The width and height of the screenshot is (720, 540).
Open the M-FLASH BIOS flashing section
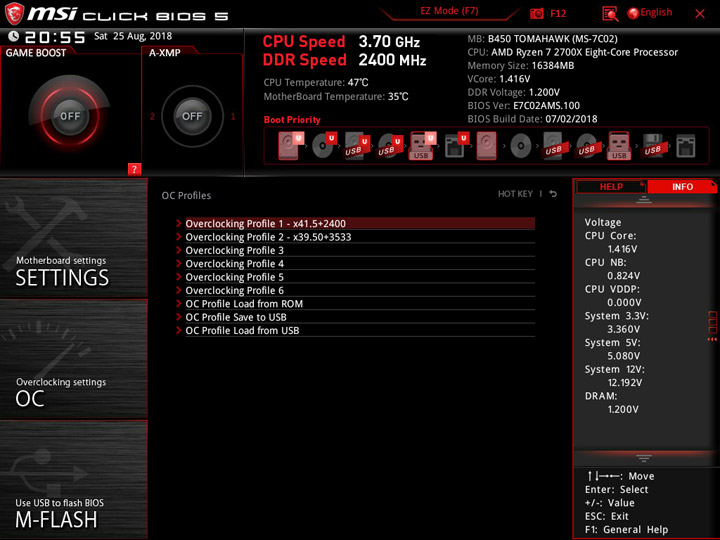pyautogui.click(x=73, y=479)
